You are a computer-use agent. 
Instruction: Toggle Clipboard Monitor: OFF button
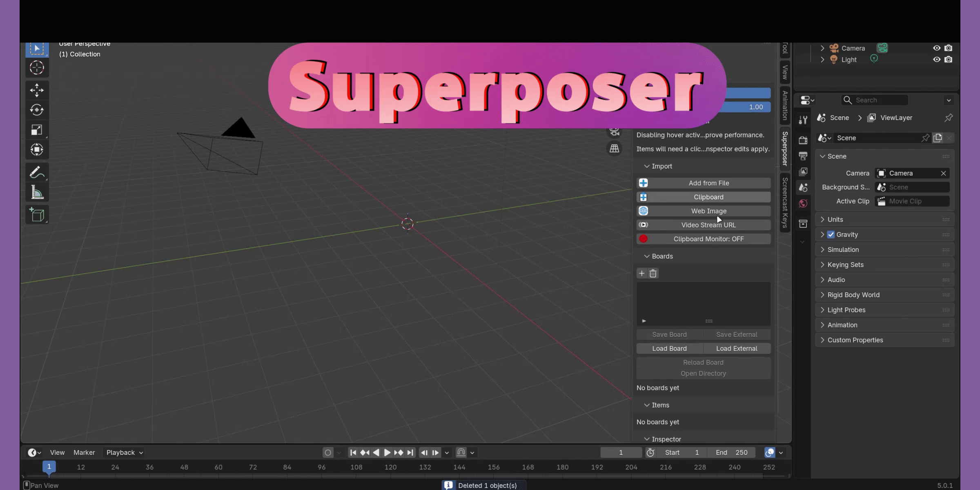click(x=703, y=239)
